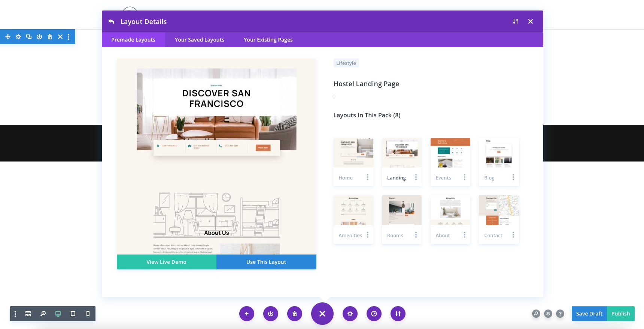Screen dimensions: 644x329
Task: Click Use This Layout button
Action: [x=266, y=262]
